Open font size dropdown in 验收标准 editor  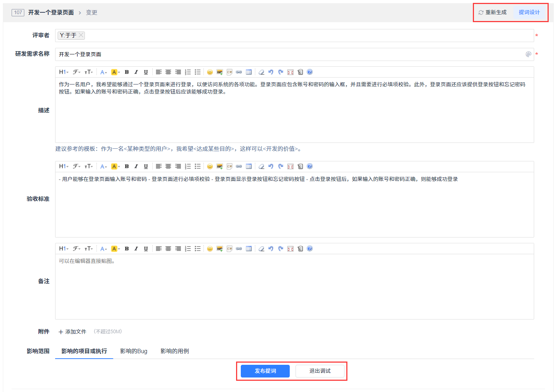click(x=89, y=166)
